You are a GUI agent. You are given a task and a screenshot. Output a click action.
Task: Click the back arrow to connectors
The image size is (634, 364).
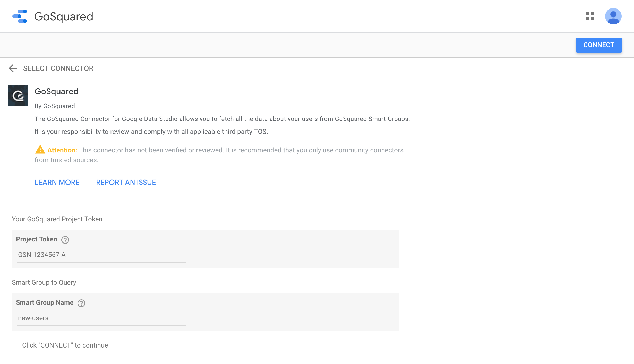[x=13, y=68]
